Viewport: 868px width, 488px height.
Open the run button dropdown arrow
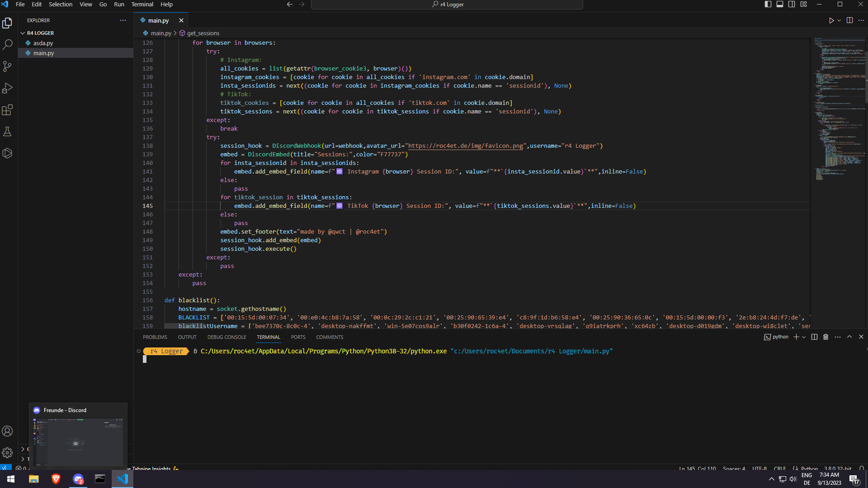(x=839, y=20)
